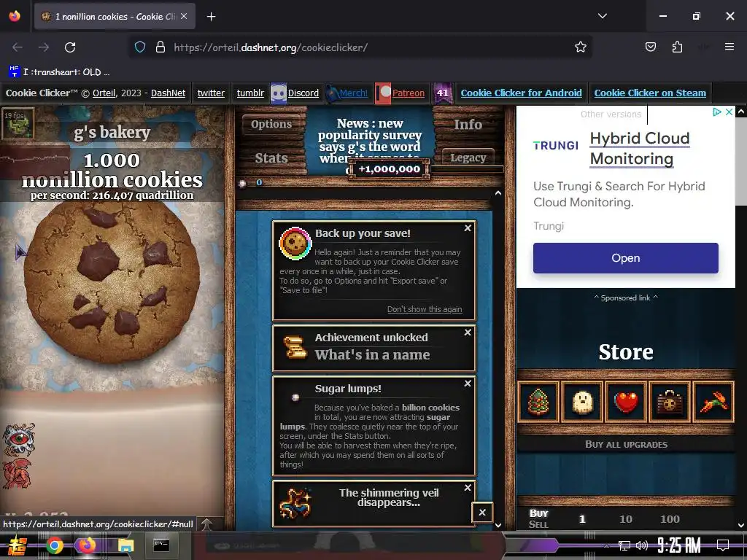This screenshot has height=560, width=747.
Task: Set store bulk amount to 1
Action: click(x=582, y=519)
